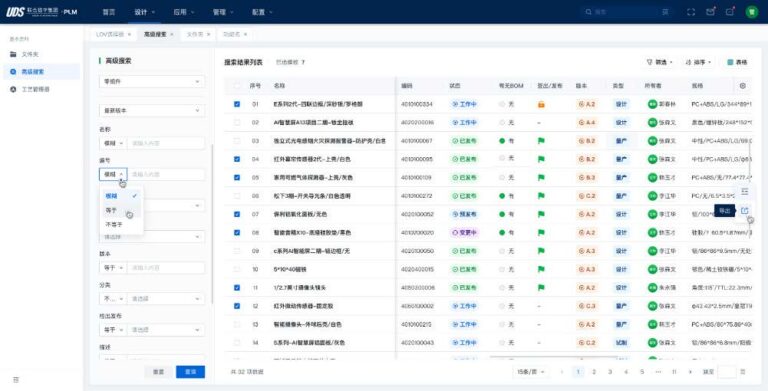The image size is (768, 391).
Task: Collapse sidebar with bottom-left menu icon
Action: [16, 380]
